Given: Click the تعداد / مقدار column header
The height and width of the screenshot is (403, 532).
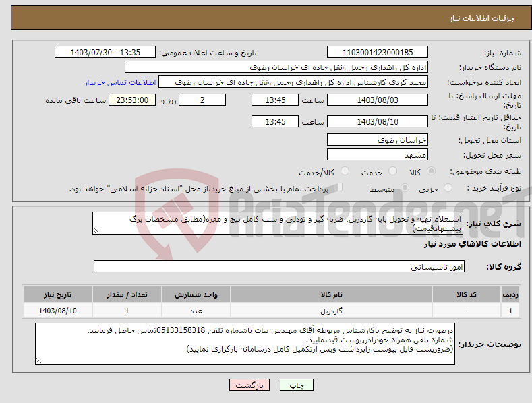Looking at the screenshot, I should pyautogui.click(x=127, y=294).
